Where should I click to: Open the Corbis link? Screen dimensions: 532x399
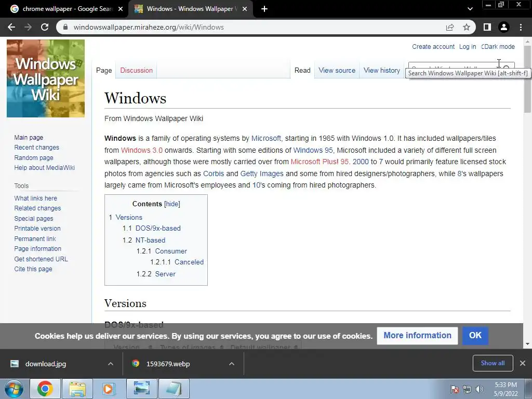(214, 174)
